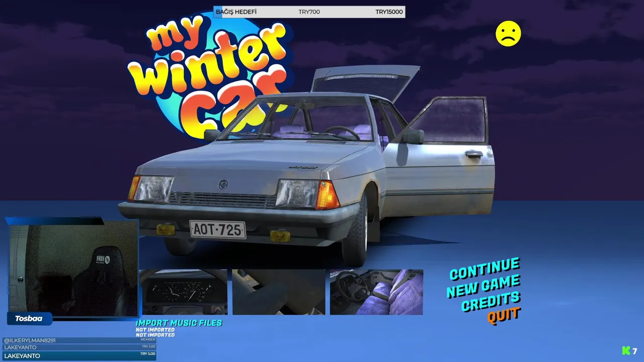Click IMPORT MUSIC FILES label
Screen dimensions: 644x362
179,323
